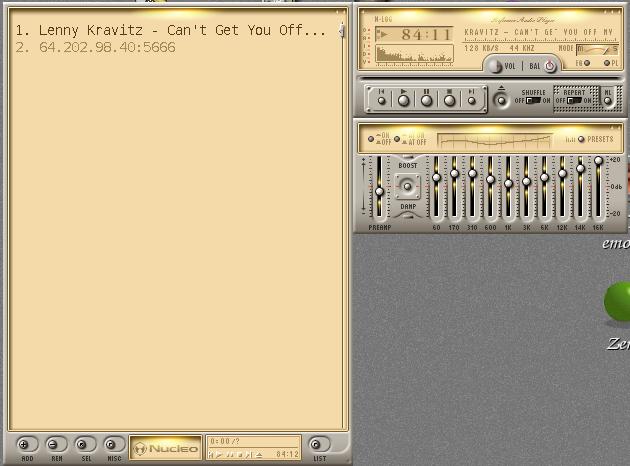Click the 3K band slider knob
The height and width of the screenshot is (466, 630).
[526, 181]
